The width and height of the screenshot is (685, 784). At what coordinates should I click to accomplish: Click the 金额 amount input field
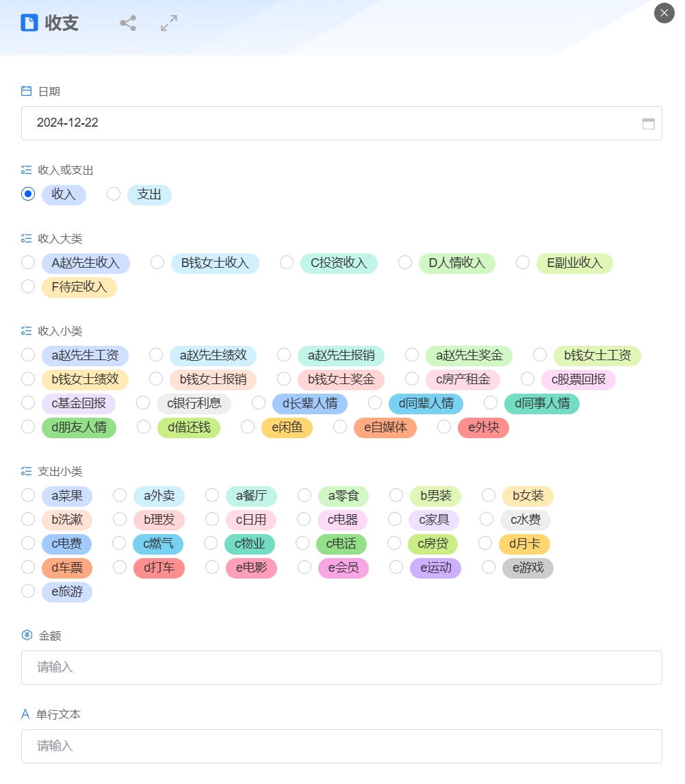[x=341, y=668]
